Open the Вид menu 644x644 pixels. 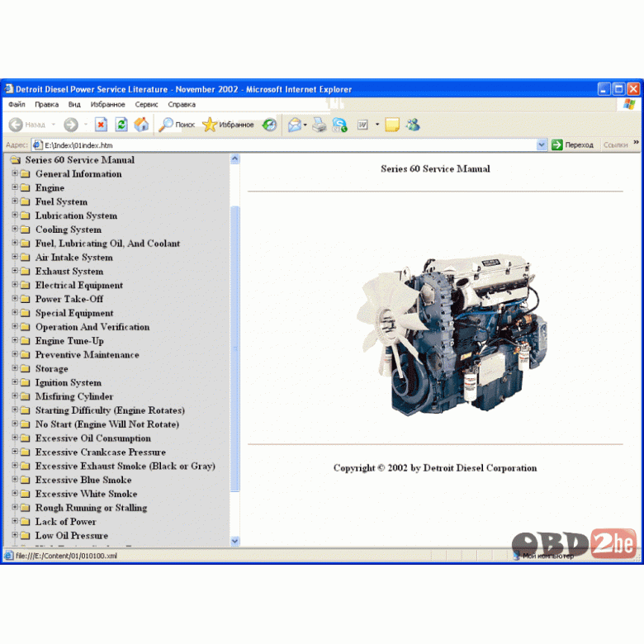74,104
